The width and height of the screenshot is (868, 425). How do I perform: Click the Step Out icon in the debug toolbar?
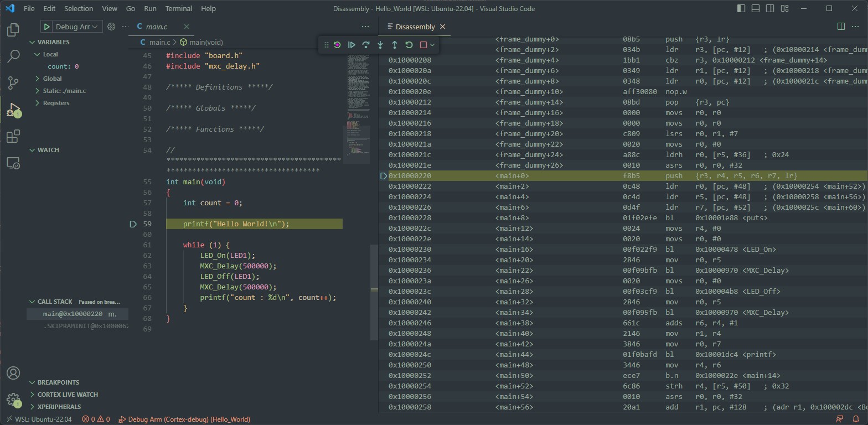tap(395, 45)
